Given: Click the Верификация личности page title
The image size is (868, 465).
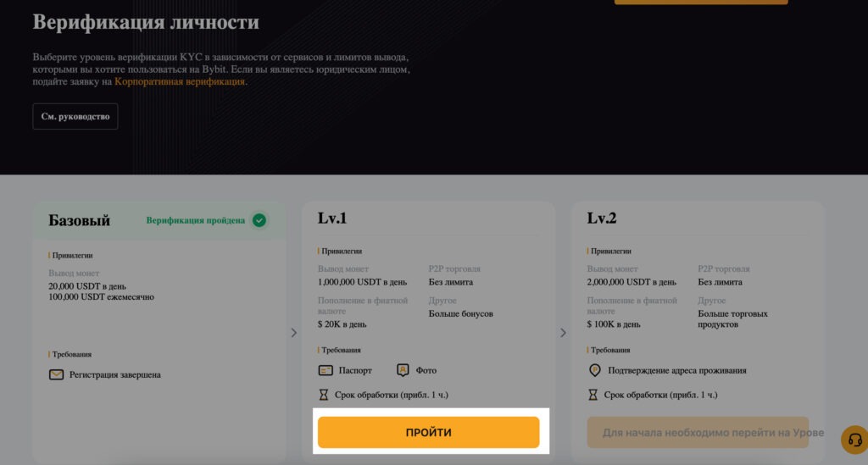Looking at the screenshot, I should [146, 22].
